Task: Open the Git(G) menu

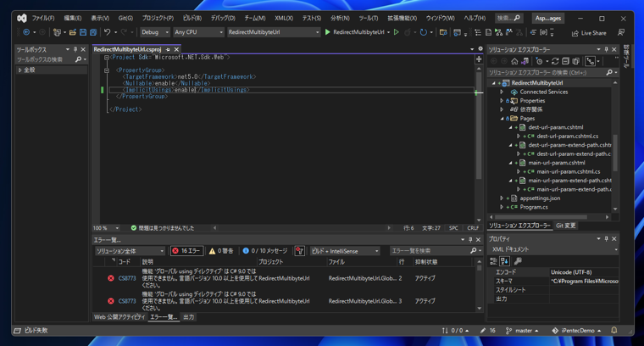Action: pos(125,18)
